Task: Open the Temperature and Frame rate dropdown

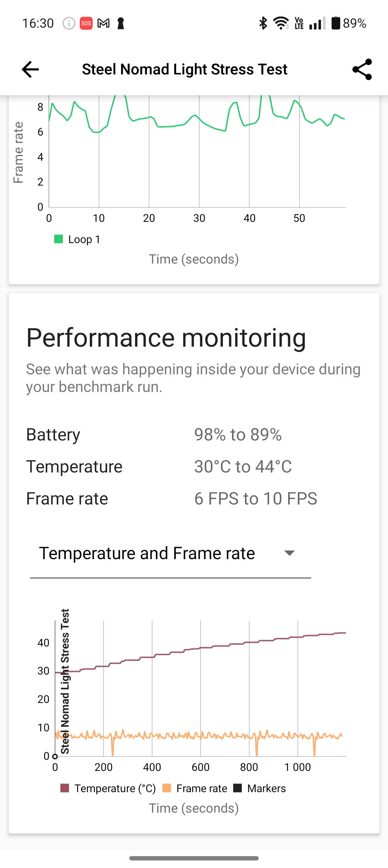Action: (147, 553)
